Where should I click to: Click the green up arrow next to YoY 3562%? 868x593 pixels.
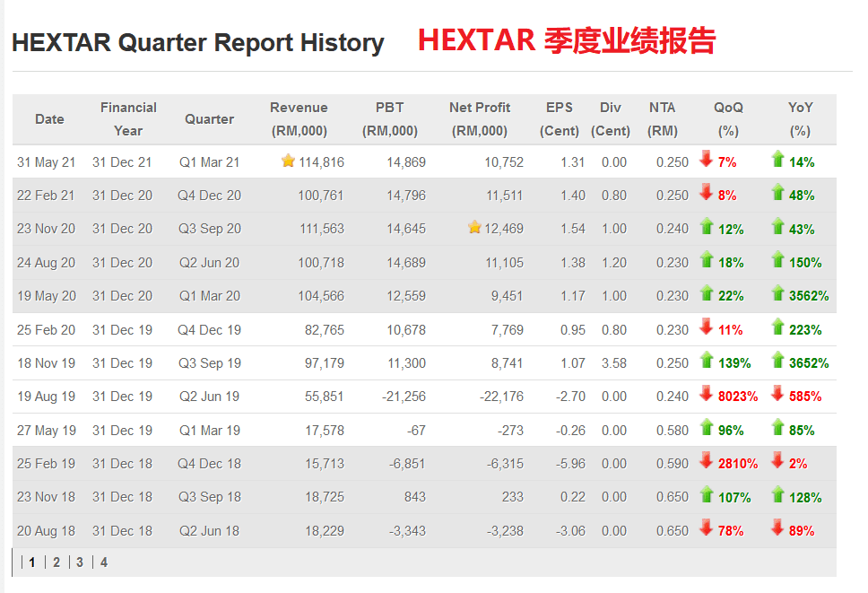coord(777,292)
